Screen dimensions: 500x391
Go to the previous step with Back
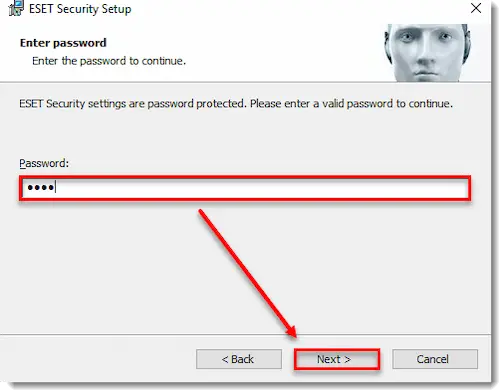239,359
